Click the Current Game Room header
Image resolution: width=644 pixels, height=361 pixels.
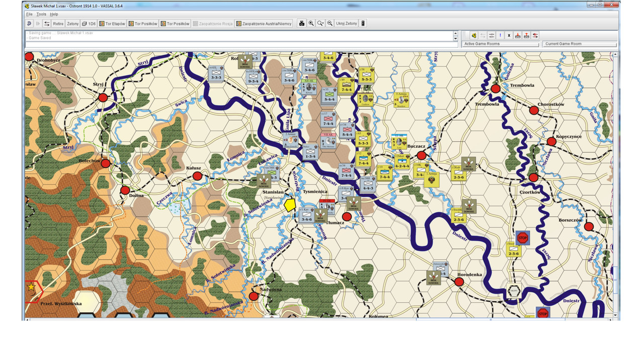coord(580,44)
